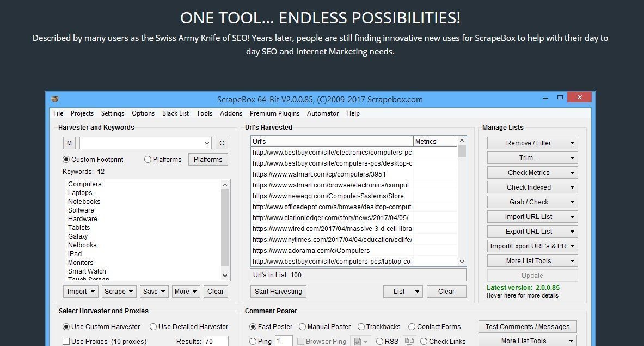Open the Check Indexed dropdown
This screenshot has height=346, width=644.
(532, 187)
